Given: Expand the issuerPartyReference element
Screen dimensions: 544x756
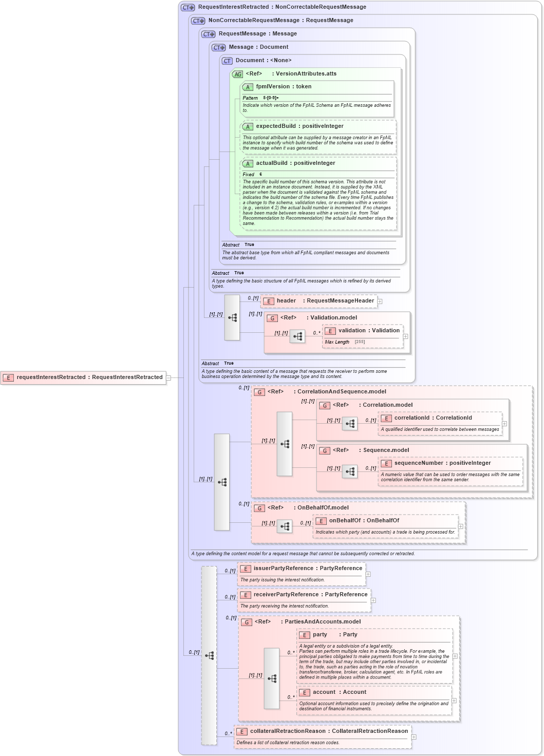Looking at the screenshot, I should click(368, 574).
